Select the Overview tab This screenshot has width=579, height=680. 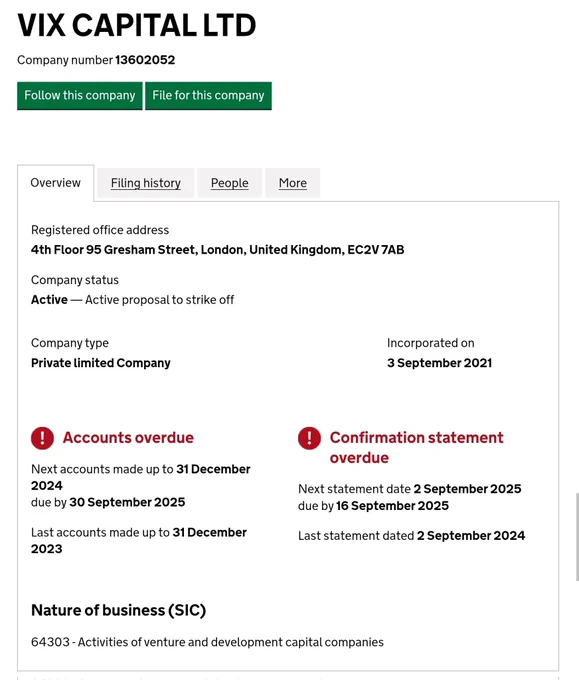pos(56,183)
